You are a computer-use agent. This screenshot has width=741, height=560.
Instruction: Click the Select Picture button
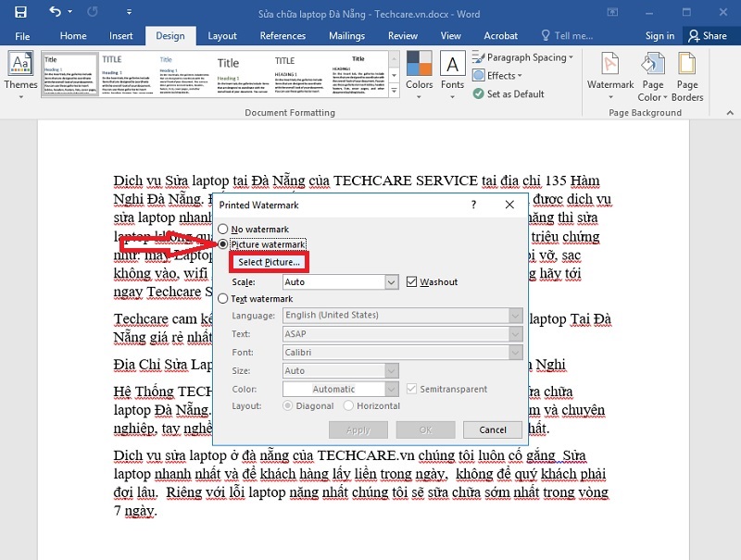click(x=269, y=262)
